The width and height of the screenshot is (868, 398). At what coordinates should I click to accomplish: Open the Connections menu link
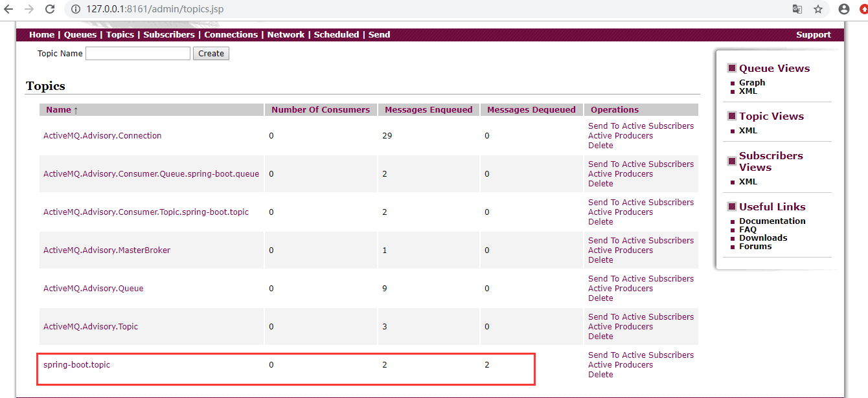(231, 35)
